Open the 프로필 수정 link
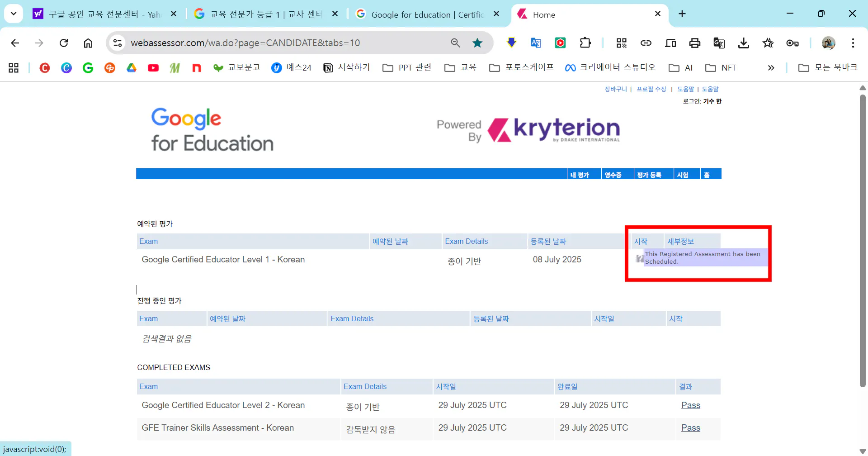The height and width of the screenshot is (456, 868). point(651,89)
